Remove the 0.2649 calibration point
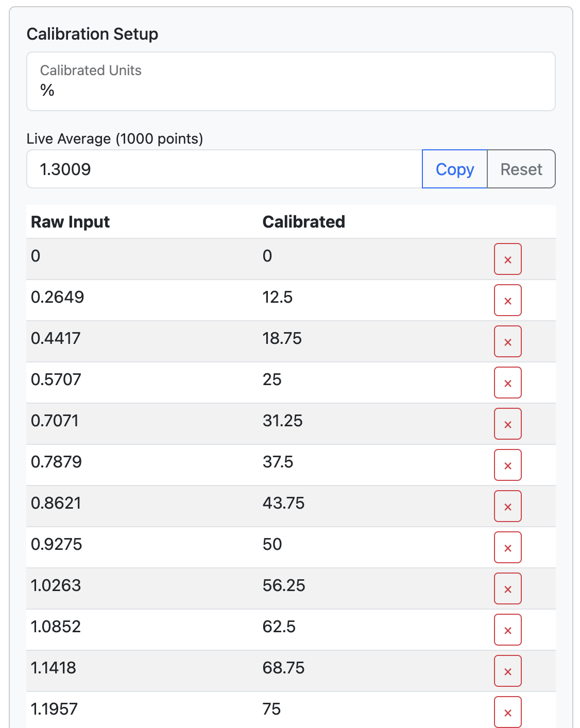580x728 pixels. [x=507, y=301]
